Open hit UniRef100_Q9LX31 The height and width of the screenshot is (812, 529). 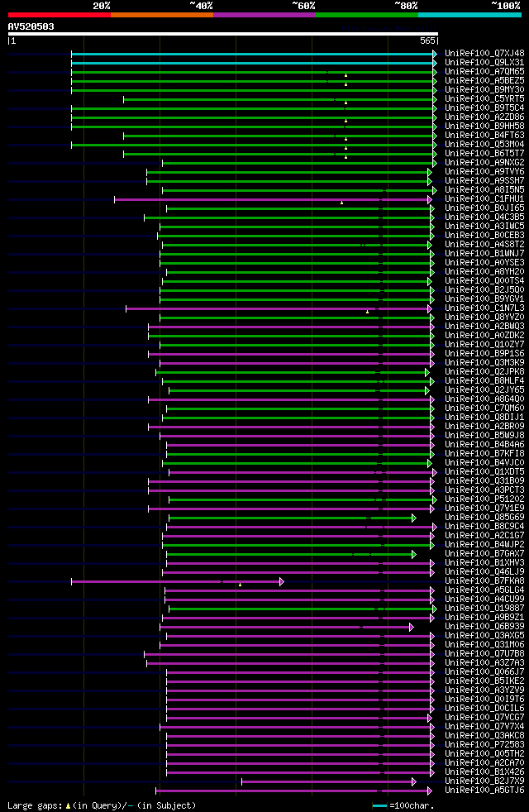[484, 62]
